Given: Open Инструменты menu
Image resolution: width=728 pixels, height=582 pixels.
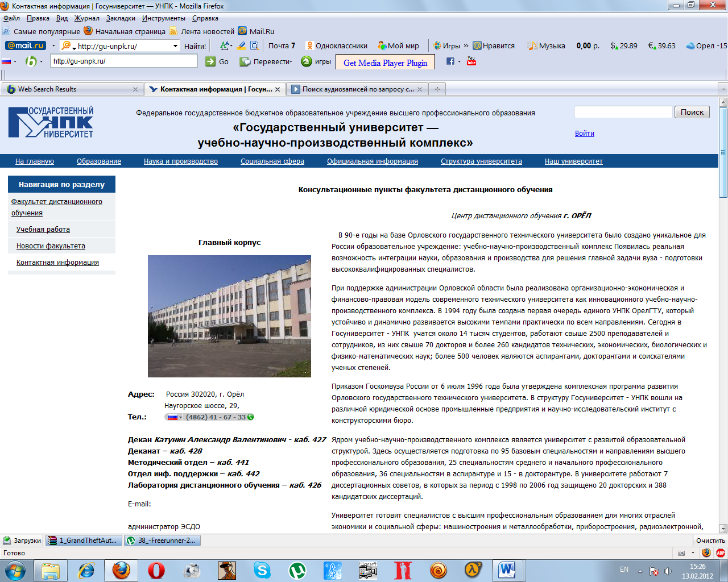Looking at the screenshot, I should tap(164, 18).
